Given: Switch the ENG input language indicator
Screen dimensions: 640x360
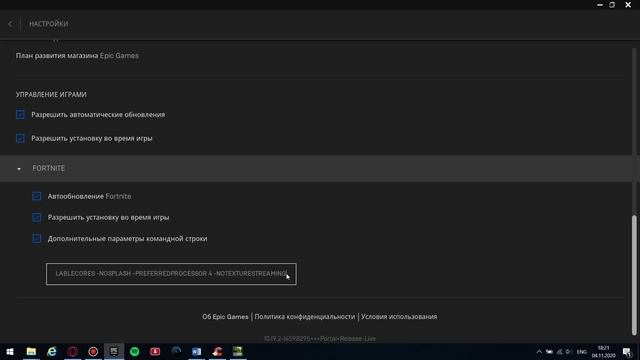Looking at the screenshot, I should pyautogui.click(x=582, y=352).
